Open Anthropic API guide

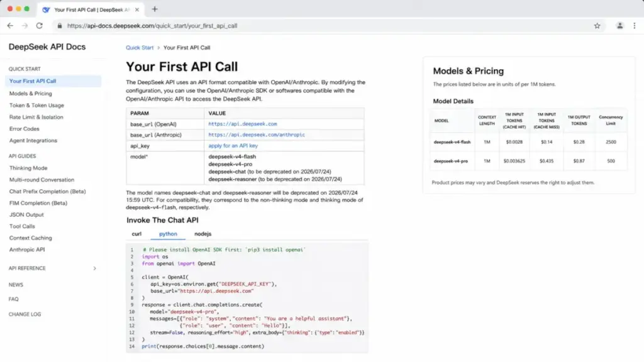coord(27,250)
